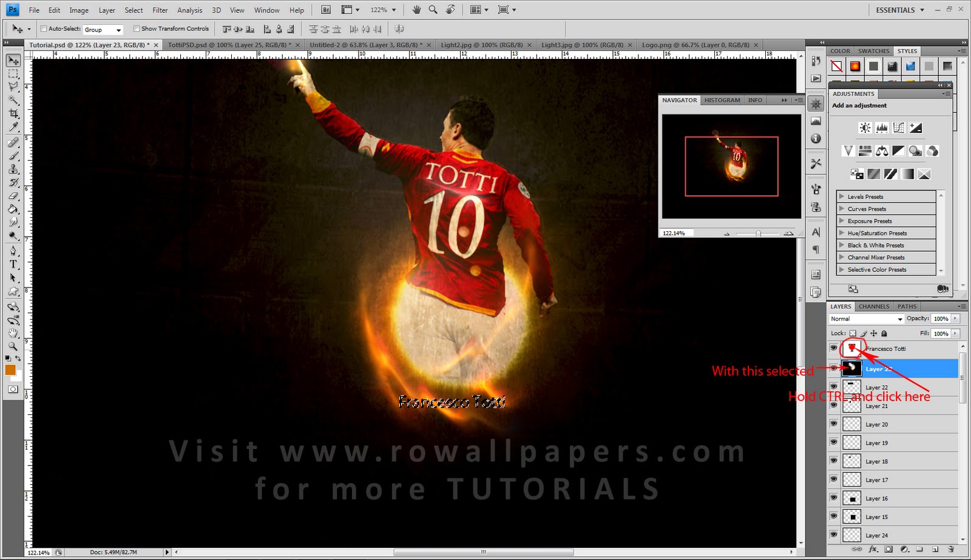Enable the Auto-Select checkbox
Screen dimensions: 971x560
pyautogui.click(x=44, y=29)
